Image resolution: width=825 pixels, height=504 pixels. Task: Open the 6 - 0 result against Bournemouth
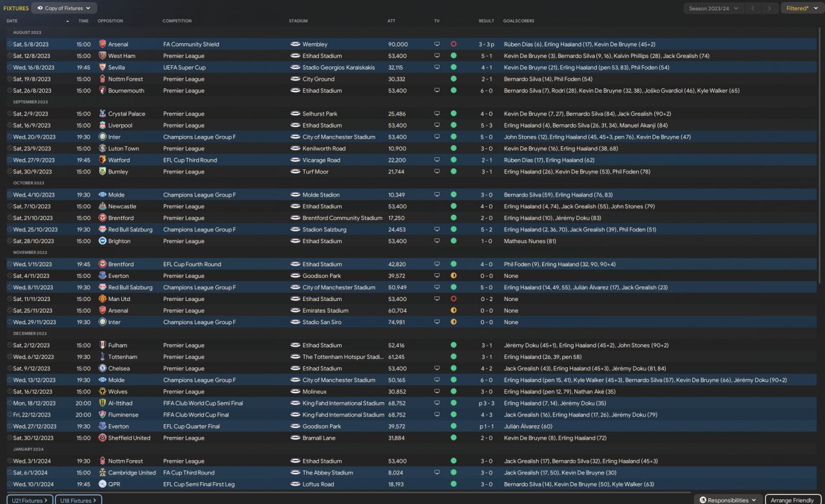click(x=486, y=91)
